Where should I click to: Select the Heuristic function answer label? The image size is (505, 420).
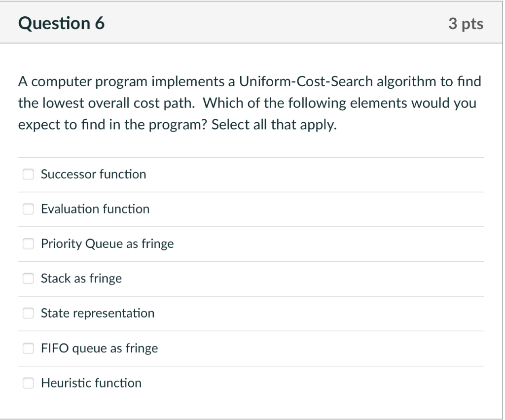91,383
